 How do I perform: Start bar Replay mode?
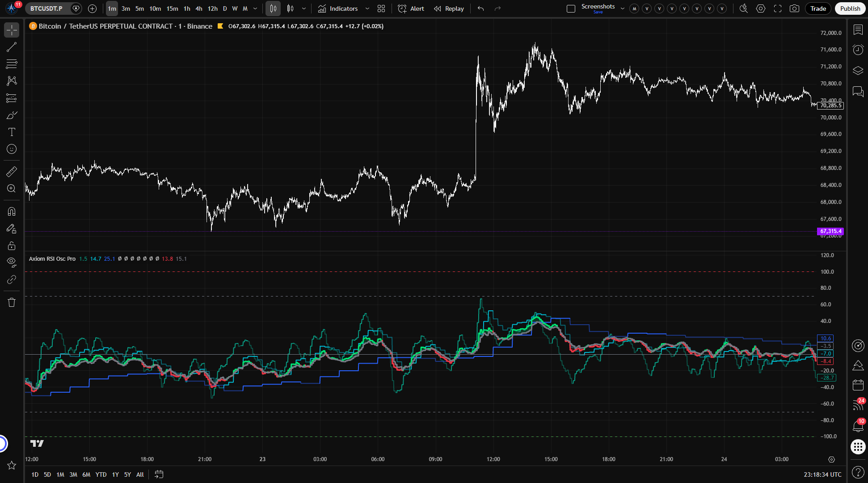449,8
